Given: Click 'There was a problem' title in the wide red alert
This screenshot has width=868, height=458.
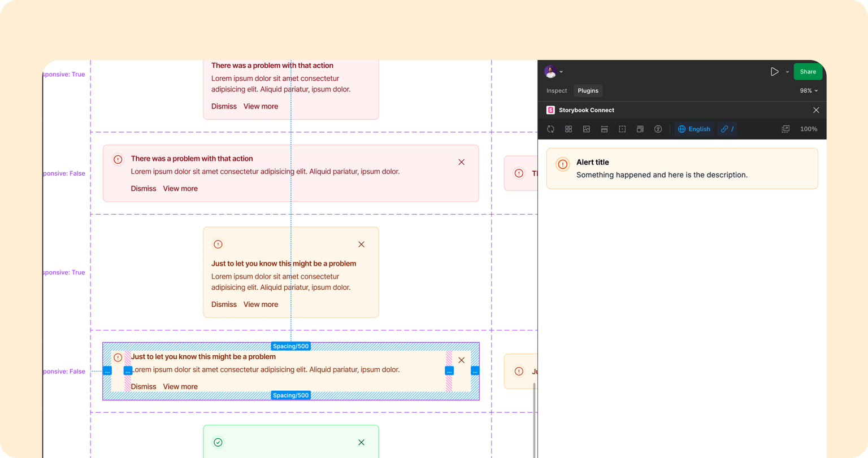Looking at the screenshot, I should [192, 159].
